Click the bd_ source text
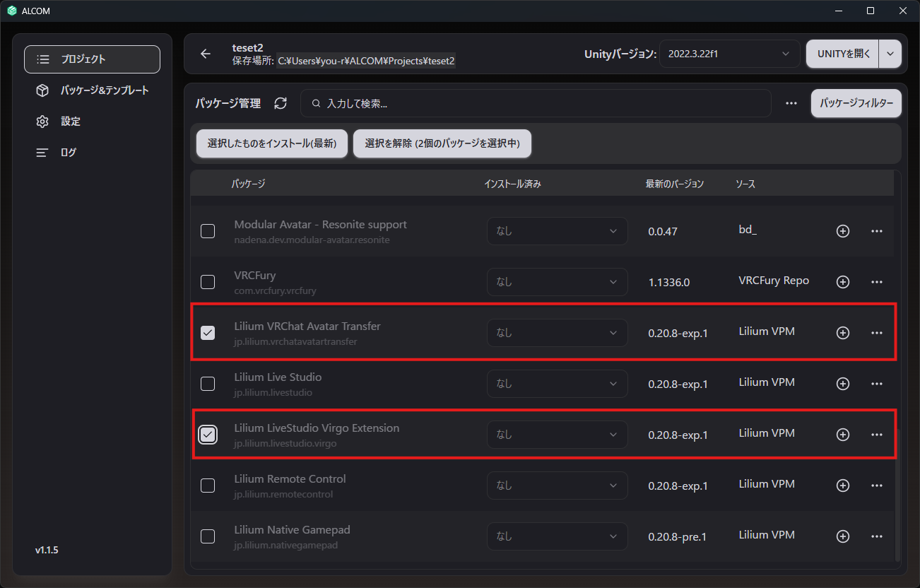 (748, 230)
